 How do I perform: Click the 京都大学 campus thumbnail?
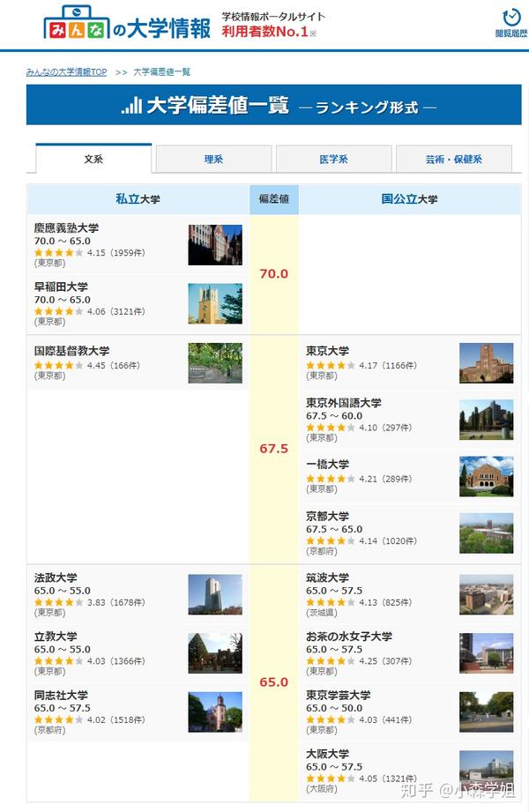[487, 533]
